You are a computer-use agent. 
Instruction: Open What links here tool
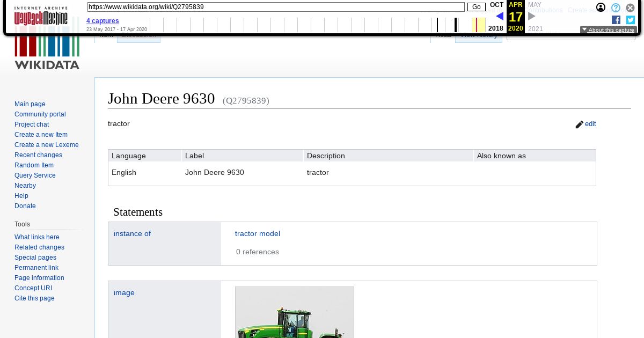click(x=37, y=237)
